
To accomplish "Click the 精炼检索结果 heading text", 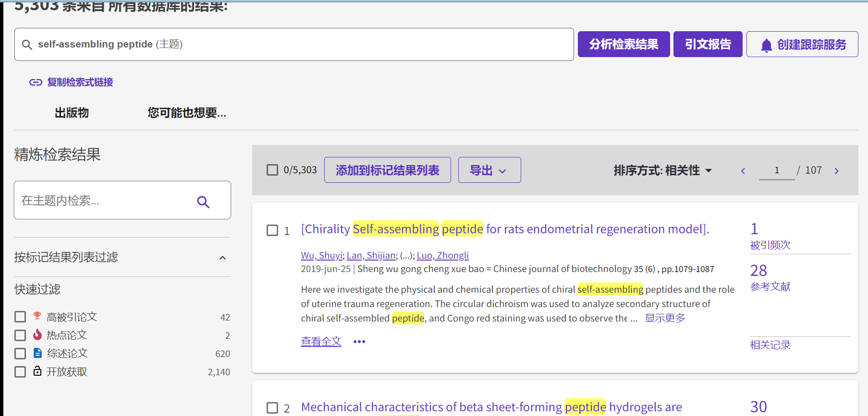I will point(58,155).
